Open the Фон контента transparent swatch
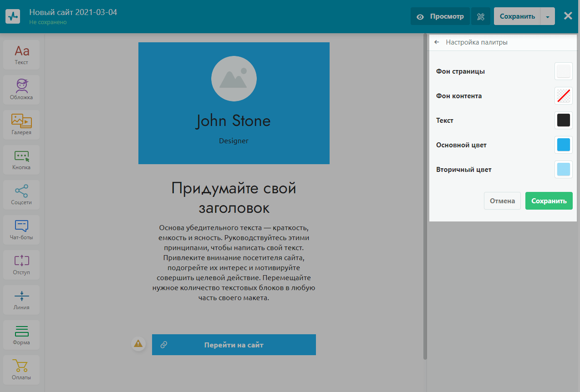This screenshot has width=580, height=392. (563, 96)
